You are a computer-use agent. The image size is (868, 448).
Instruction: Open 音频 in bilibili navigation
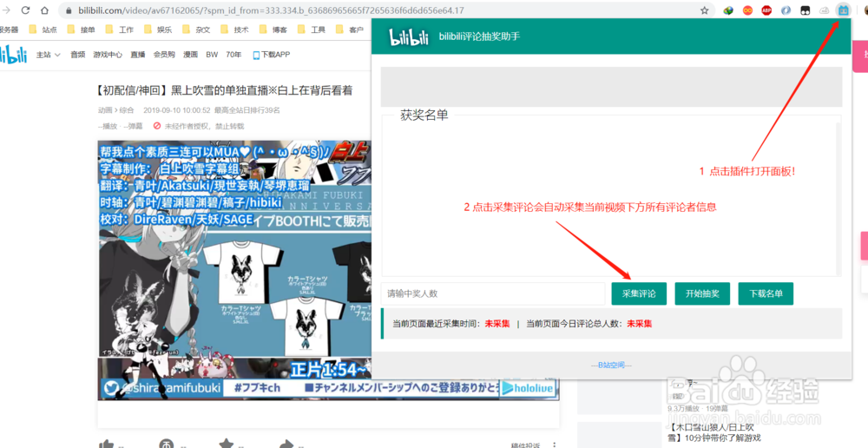[78, 55]
